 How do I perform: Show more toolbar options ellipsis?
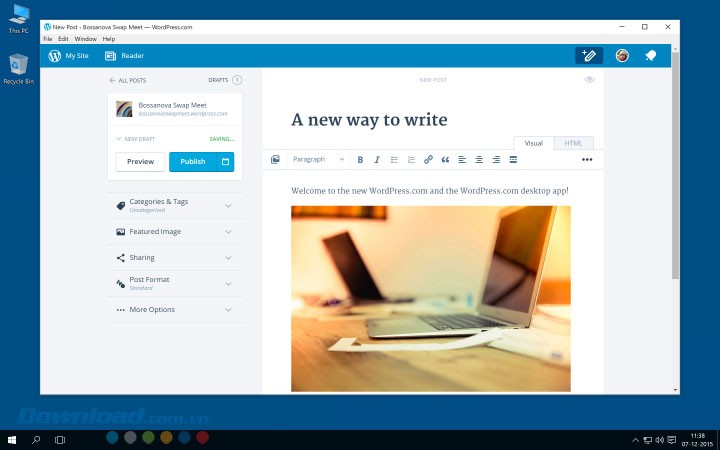click(x=587, y=160)
